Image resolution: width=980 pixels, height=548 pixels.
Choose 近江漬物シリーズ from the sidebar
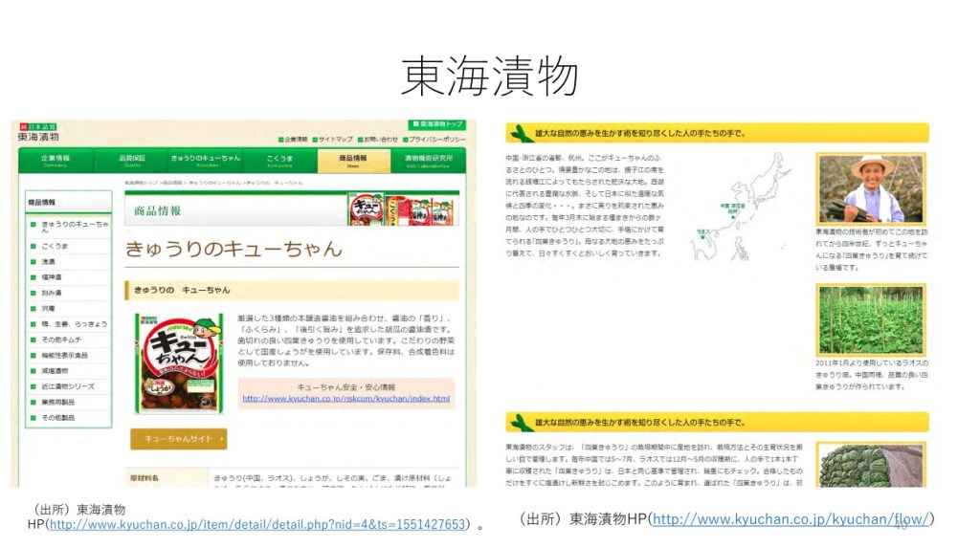coord(67,386)
